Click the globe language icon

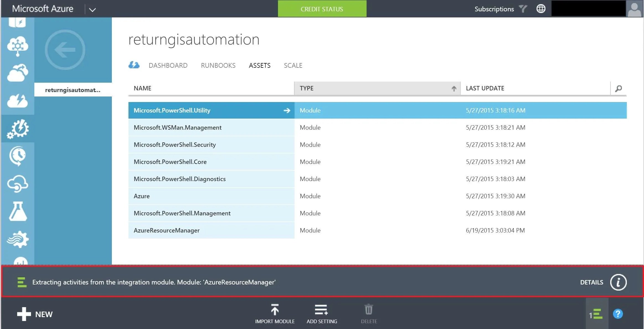pos(541,9)
